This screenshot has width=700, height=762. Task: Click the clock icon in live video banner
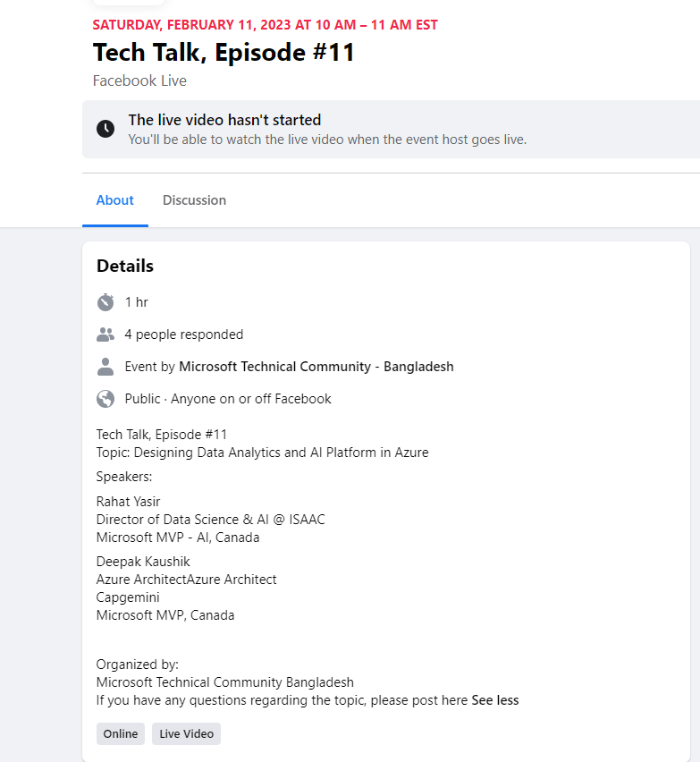click(105, 129)
